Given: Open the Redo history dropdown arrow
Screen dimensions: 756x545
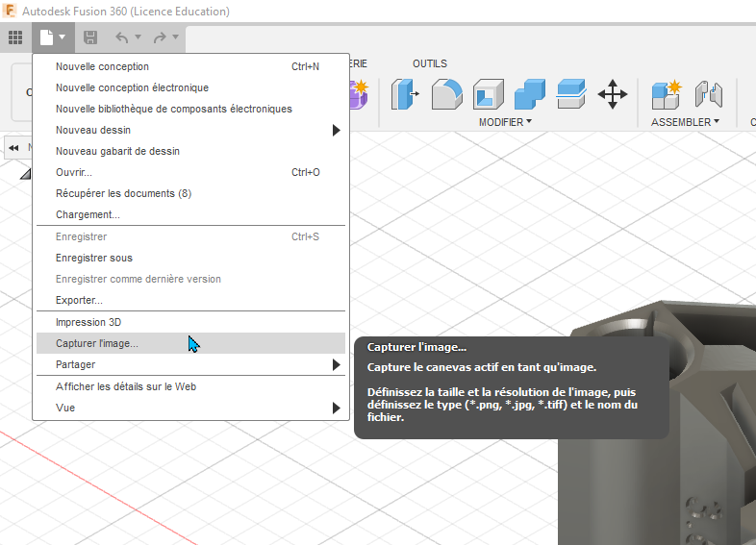Looking at the screenshot, I should 175,37.
